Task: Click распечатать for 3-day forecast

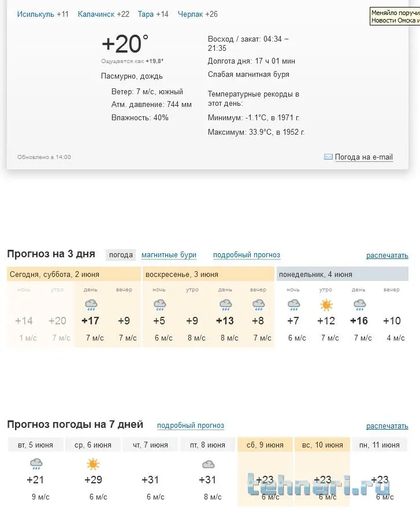Action: click(387, 256)
